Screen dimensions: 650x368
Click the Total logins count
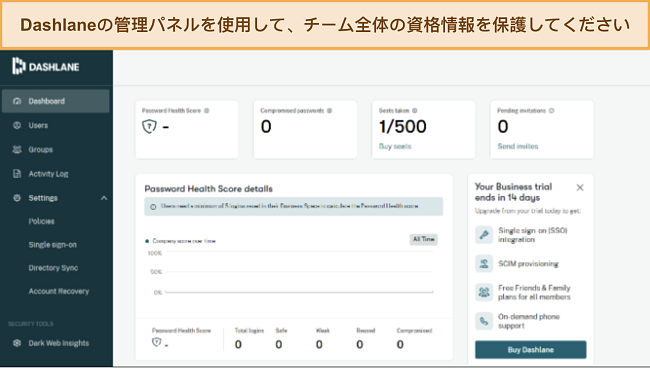click(238, 344)
